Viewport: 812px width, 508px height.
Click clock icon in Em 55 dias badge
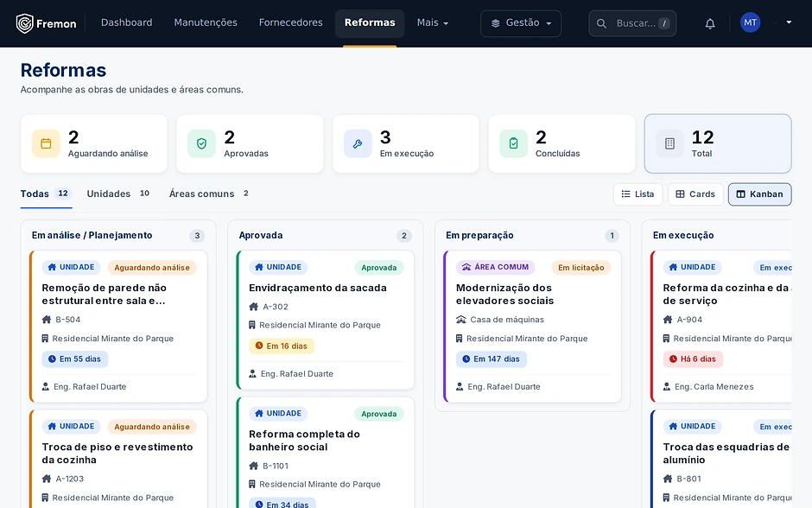coord(52,359)
